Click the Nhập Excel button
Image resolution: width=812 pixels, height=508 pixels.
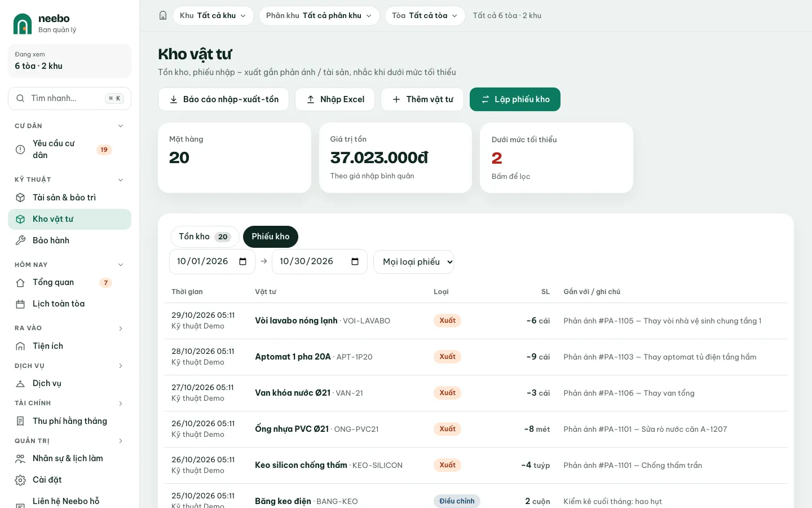pyautogui.click(x=335, y=99)
